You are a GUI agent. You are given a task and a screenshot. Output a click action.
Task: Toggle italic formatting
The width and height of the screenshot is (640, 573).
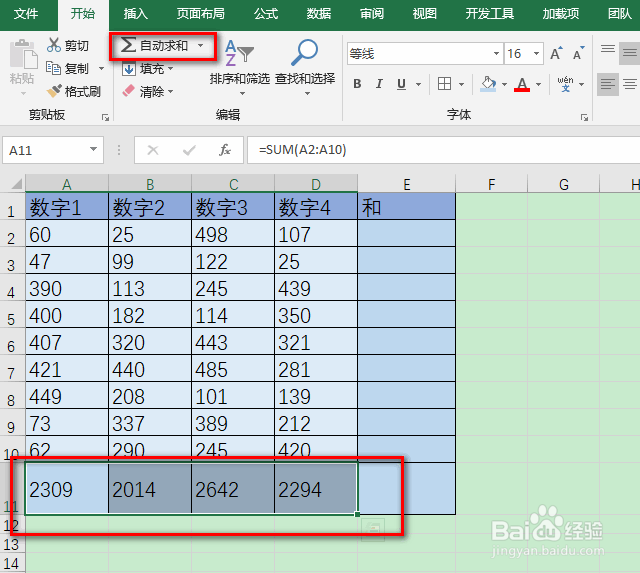(379, 84)
